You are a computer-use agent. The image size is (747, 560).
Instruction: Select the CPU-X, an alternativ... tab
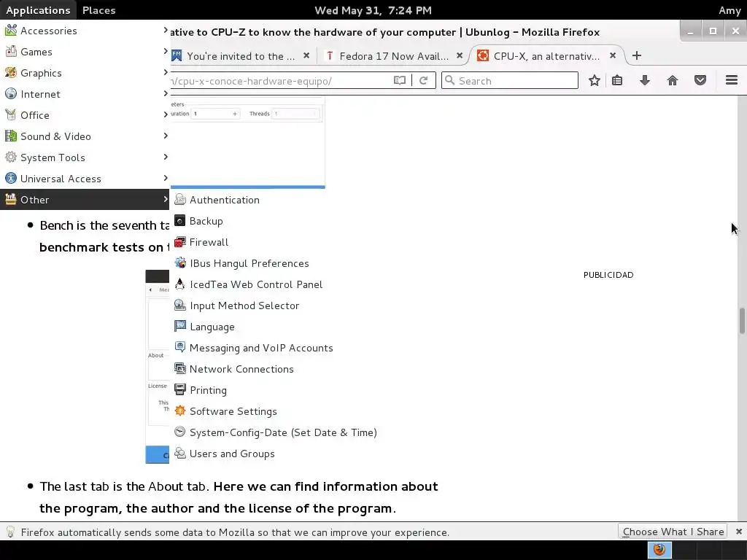(546, 56)
